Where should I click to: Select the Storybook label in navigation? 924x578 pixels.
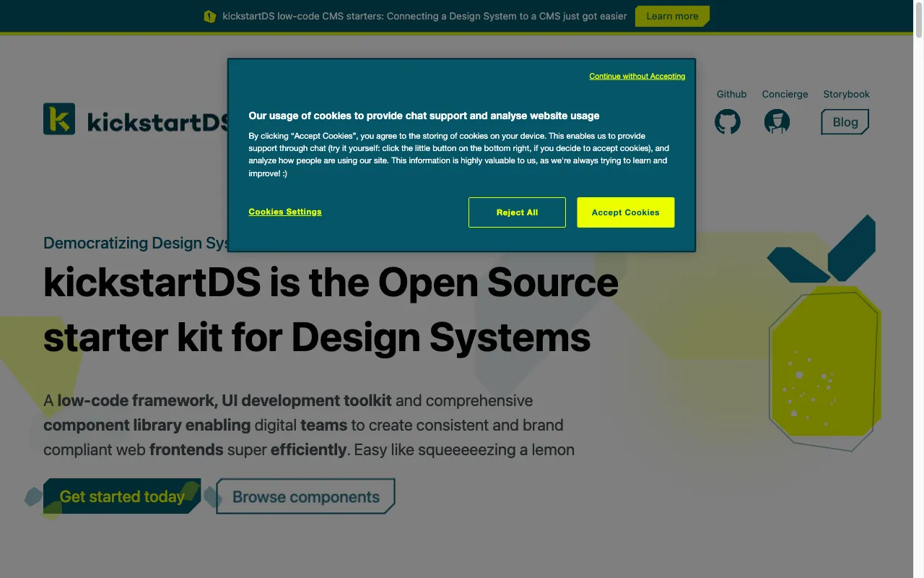846,94
